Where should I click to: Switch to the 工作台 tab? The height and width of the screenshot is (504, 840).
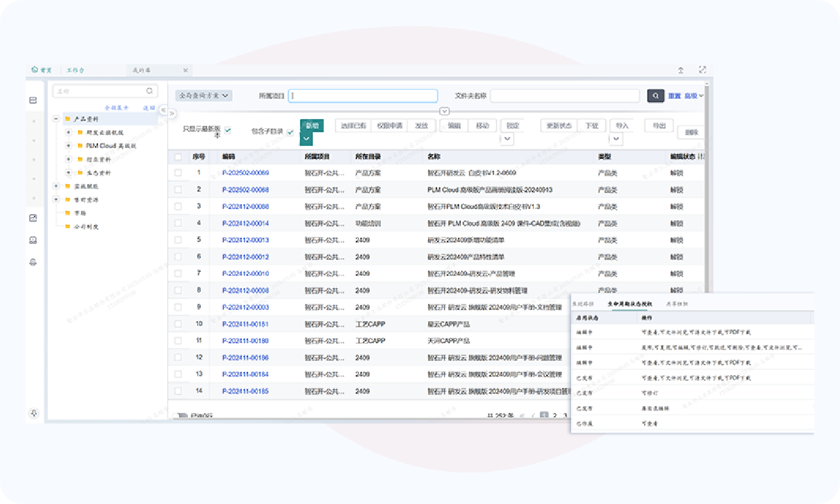coord(75,70)
